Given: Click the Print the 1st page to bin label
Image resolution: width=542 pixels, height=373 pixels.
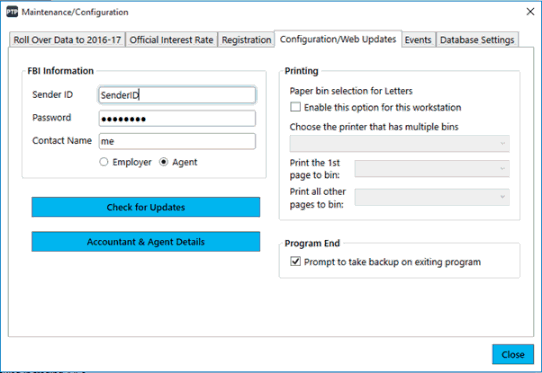Looking at the screenshot, I should coord(315,169).
